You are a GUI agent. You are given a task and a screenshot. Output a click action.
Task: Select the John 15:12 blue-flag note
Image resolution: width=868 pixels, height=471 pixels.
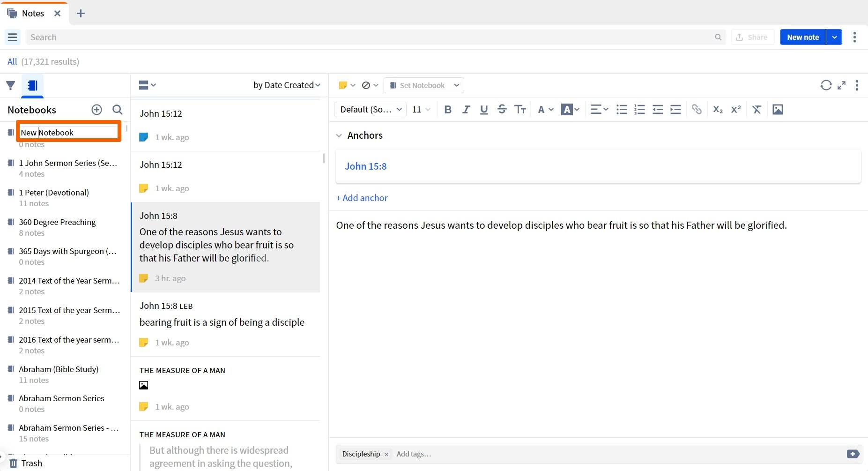(x=226, y=126)
